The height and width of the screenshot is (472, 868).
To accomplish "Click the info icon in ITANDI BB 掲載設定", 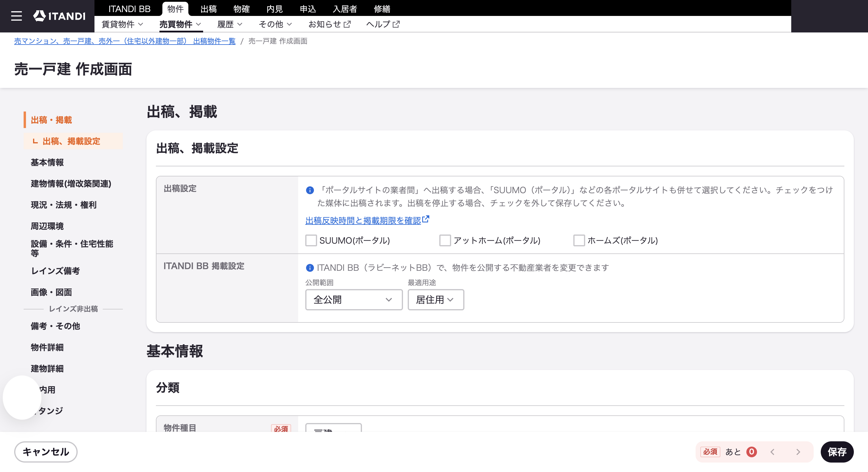I will 310,268.
